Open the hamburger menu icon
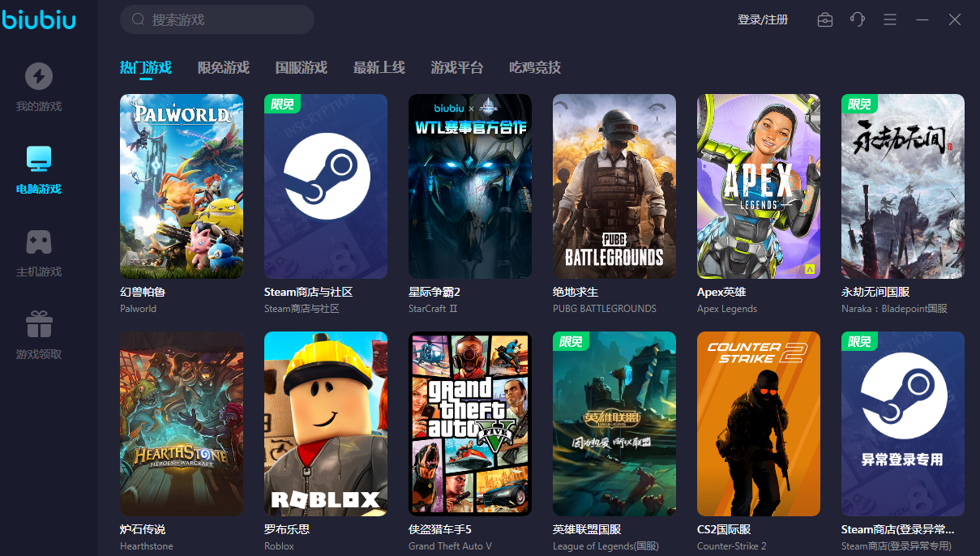Screen dimensions: 980x556 [x=890, y=19]
